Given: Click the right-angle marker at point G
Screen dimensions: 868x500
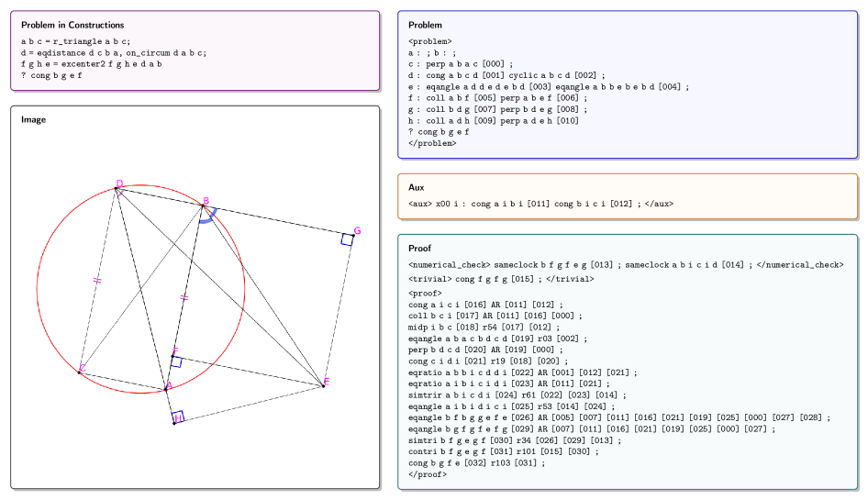Looking at the screenshot, I should (x=347, y=239).
